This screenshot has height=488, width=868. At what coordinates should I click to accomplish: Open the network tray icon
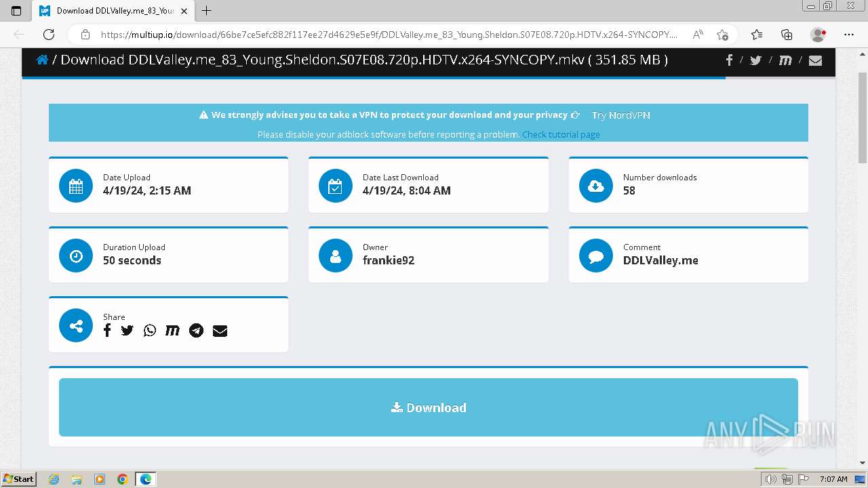tap(787, 479)
